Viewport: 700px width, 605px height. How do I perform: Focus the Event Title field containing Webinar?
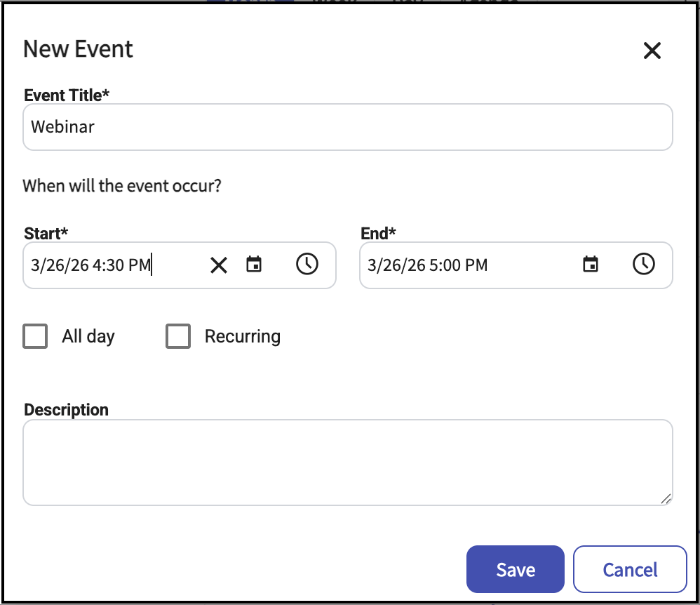(347, 127)
